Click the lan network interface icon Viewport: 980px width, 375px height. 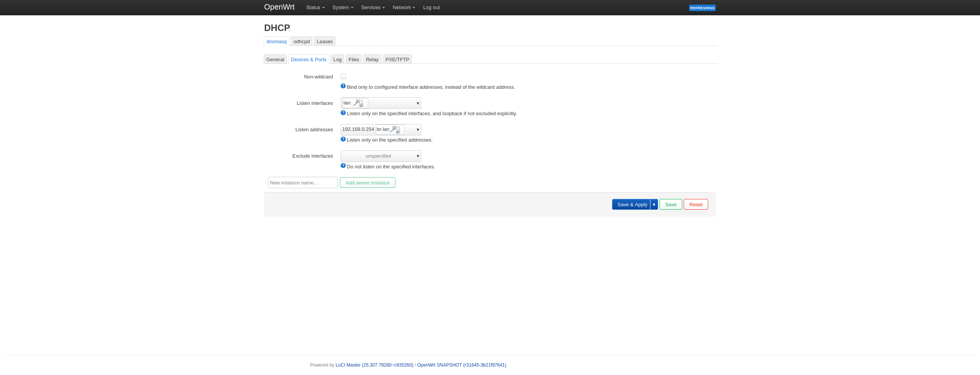pos(358,103)
